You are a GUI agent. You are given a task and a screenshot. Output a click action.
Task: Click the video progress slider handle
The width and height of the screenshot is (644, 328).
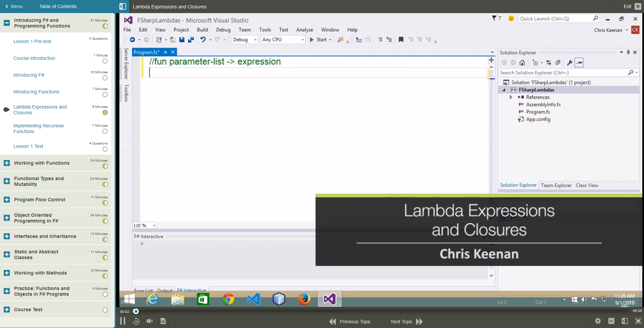click(x=136, y=312)
